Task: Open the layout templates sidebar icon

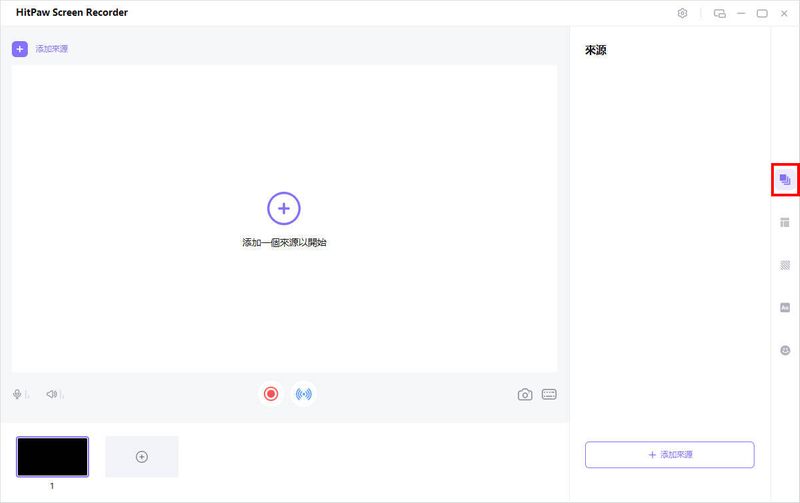Action: [785, 222]
